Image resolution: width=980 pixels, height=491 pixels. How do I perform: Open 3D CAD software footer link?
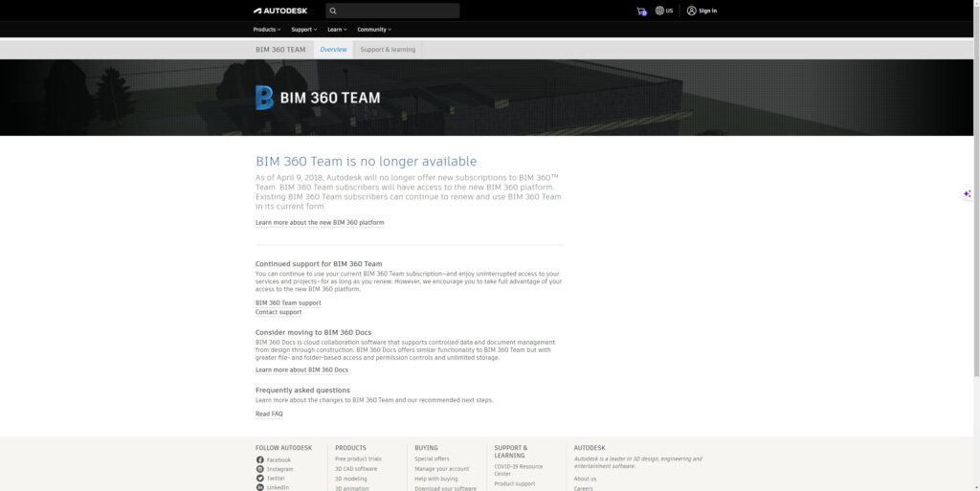[x=356, y=469]
